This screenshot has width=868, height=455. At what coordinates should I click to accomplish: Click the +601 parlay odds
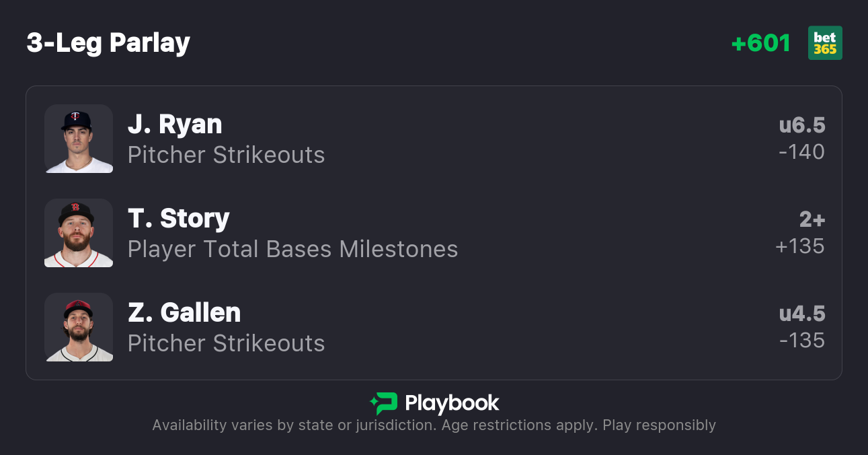click(x=760, y=43)
